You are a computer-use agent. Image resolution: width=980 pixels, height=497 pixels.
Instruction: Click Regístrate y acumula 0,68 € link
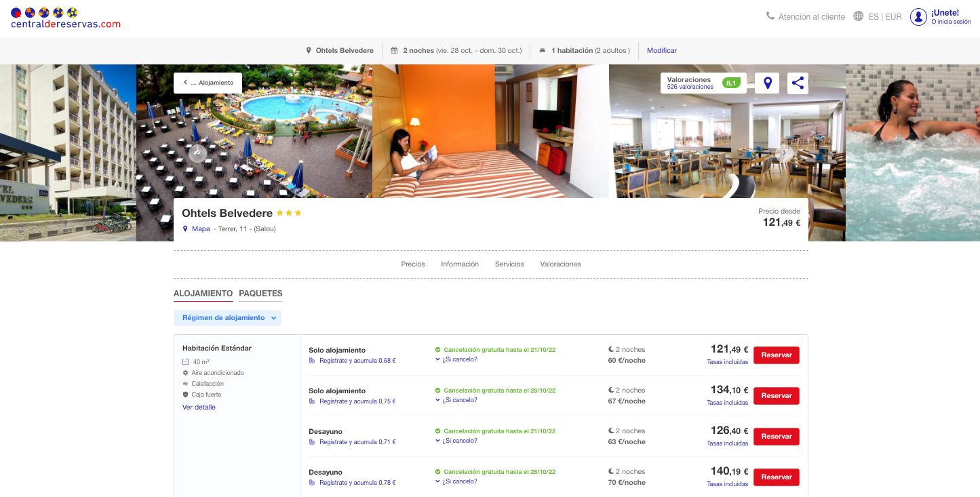357,361
